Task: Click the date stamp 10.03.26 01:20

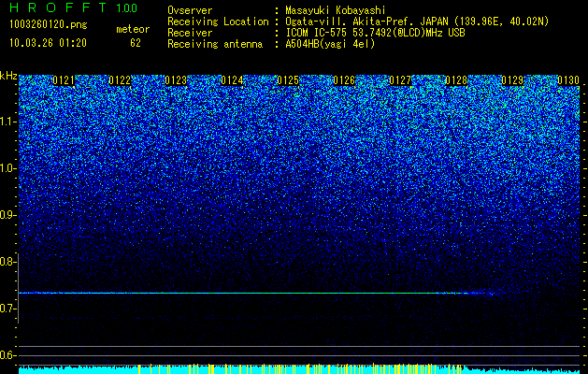Action: pyautogui.click(x=48, y=43)
